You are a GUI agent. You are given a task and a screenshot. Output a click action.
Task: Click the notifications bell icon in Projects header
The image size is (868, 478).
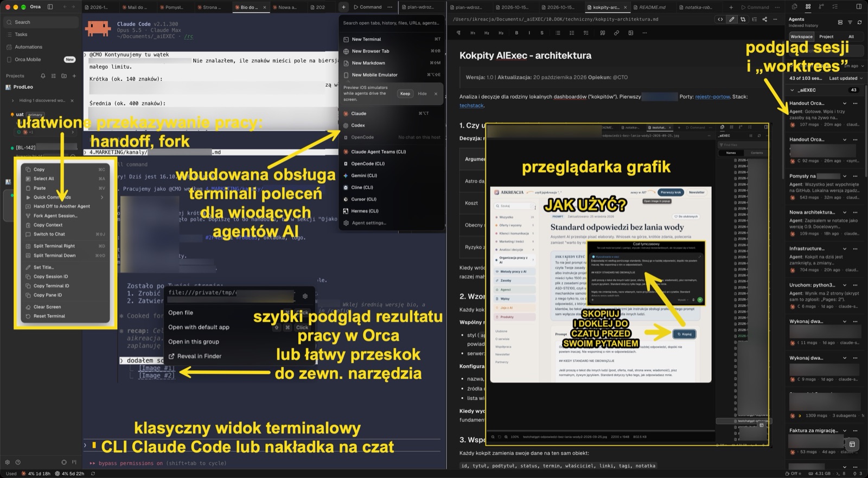pyautogui.click(x=43, y=76)
